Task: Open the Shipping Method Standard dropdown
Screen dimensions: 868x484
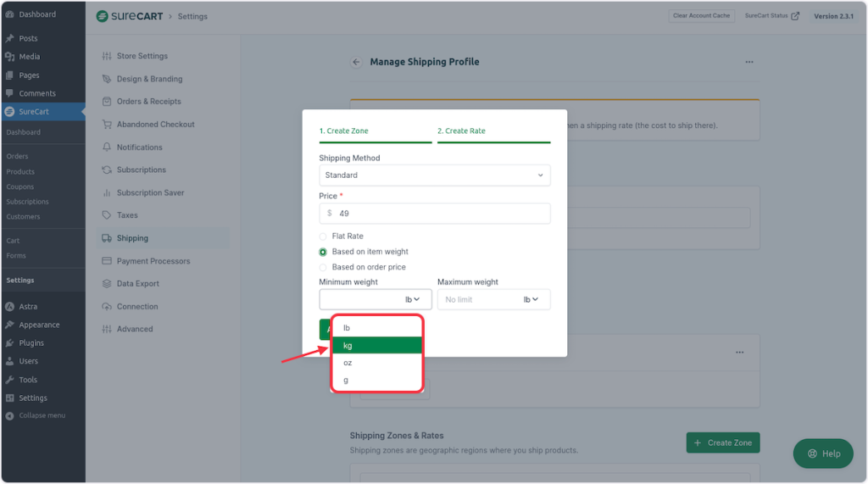Action: [x=435, y=175]
